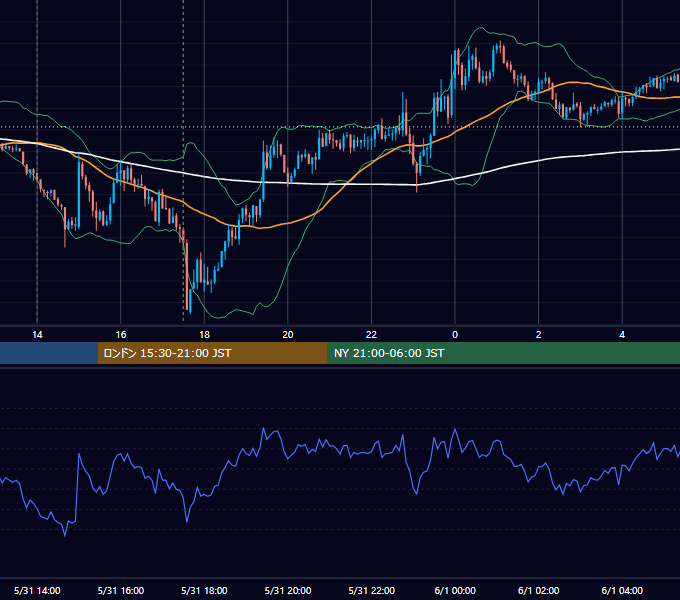Click the lowest candlestick wick near 18 hour

tap(190, 301)
